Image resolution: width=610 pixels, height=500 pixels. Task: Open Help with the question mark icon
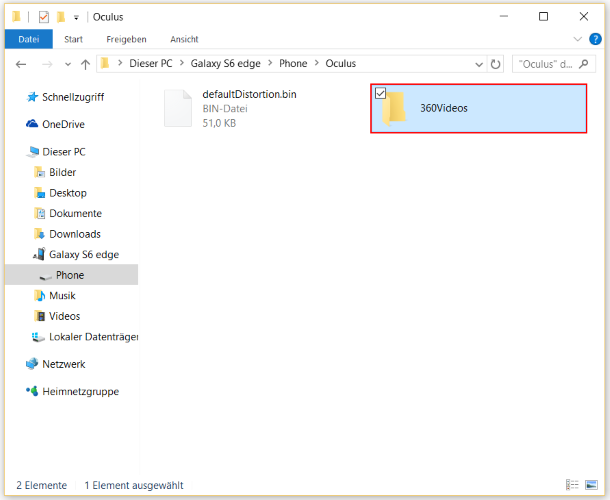click(595, 39)
